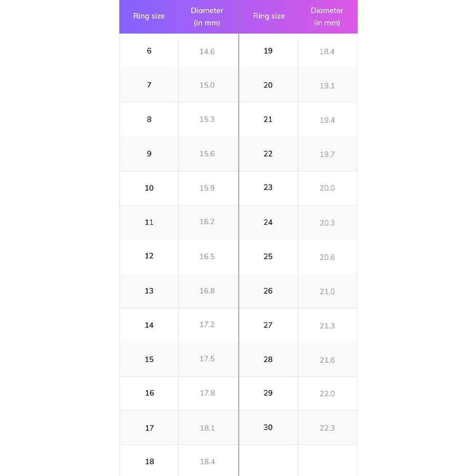This screenshot has height=476, width=476.
Task: Click ring size 22 cell
Action: tap(268, 154)
